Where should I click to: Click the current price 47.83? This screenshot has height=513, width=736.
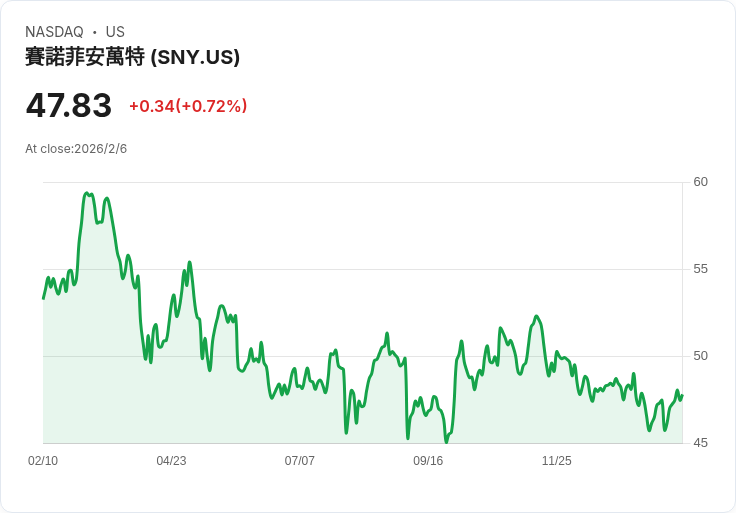pos(69,105)
